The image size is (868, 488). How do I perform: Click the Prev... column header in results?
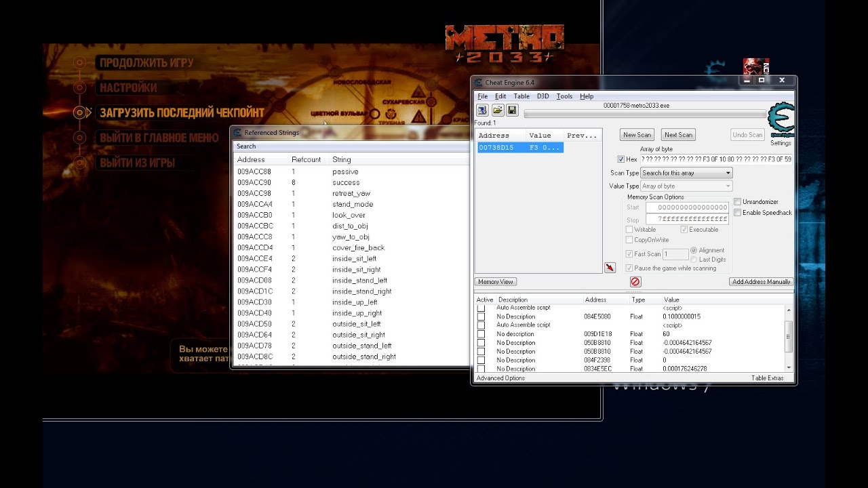[x=582, y=136]
